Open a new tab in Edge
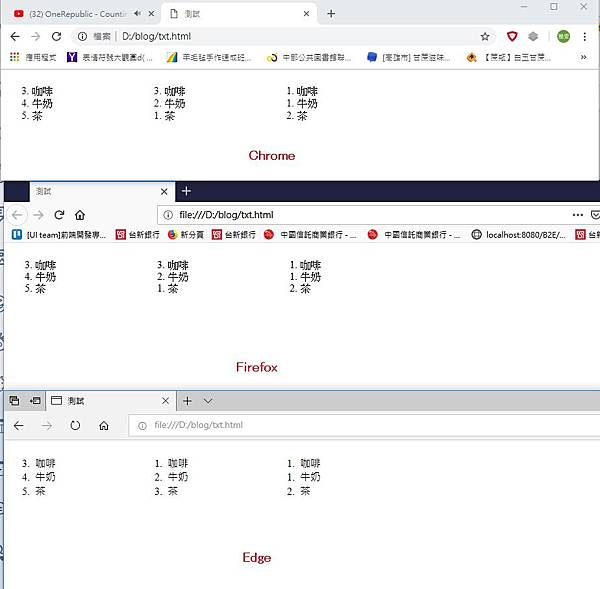600x589 pixels. coord(187,401)
